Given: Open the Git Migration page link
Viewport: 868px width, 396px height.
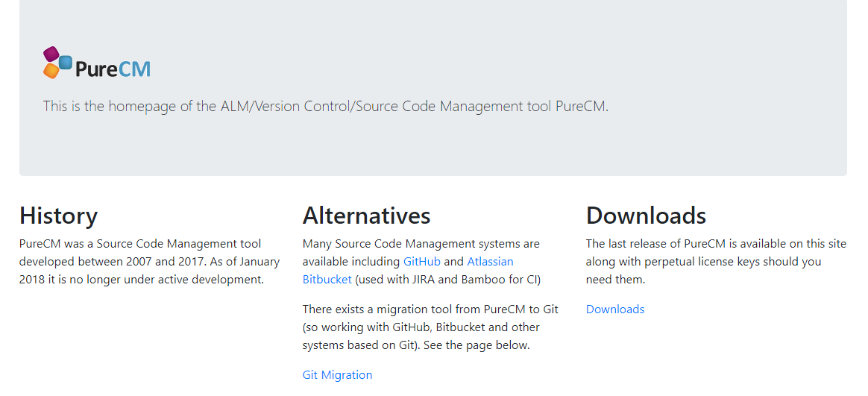Looking at the screenshot, I should [x=337, y=375].
